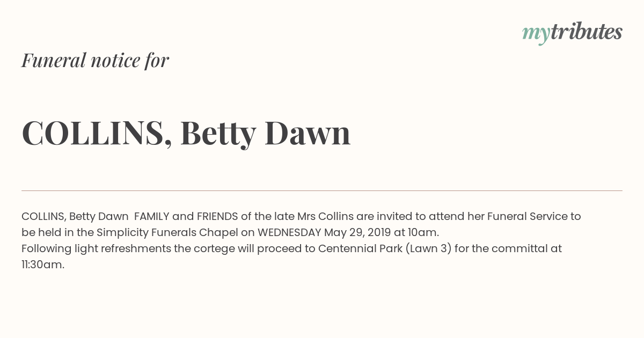Select the "Funeral notice for" heading
This screenshot has height=338, width=644.
95,60
